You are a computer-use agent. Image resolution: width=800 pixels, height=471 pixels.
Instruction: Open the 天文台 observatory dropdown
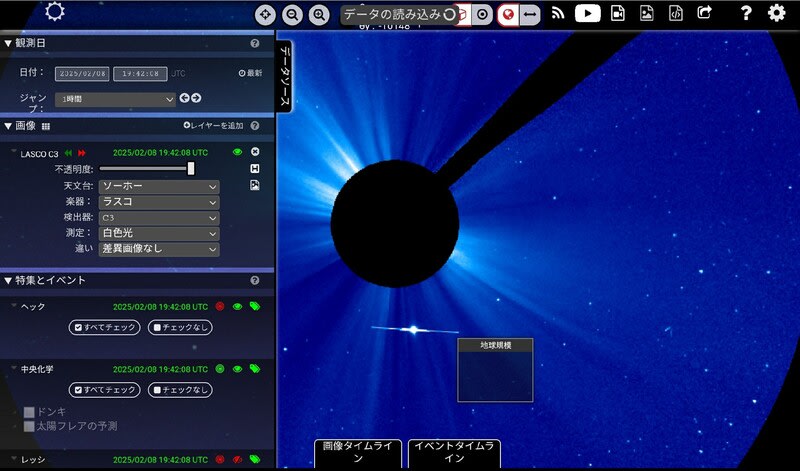[x=159, y=186]
